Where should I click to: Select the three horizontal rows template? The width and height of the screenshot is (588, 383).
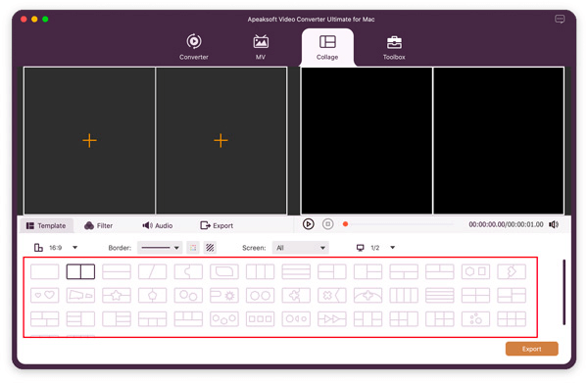(x=296, y=271)
